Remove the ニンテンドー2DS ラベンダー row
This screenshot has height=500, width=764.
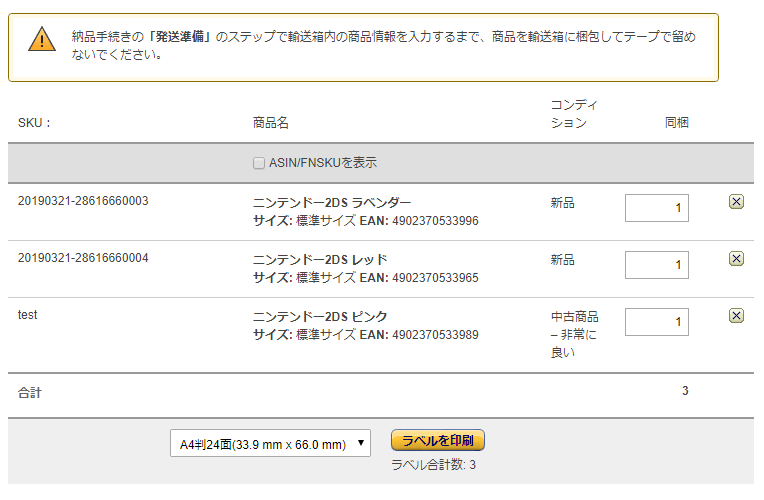click(736, 201)
